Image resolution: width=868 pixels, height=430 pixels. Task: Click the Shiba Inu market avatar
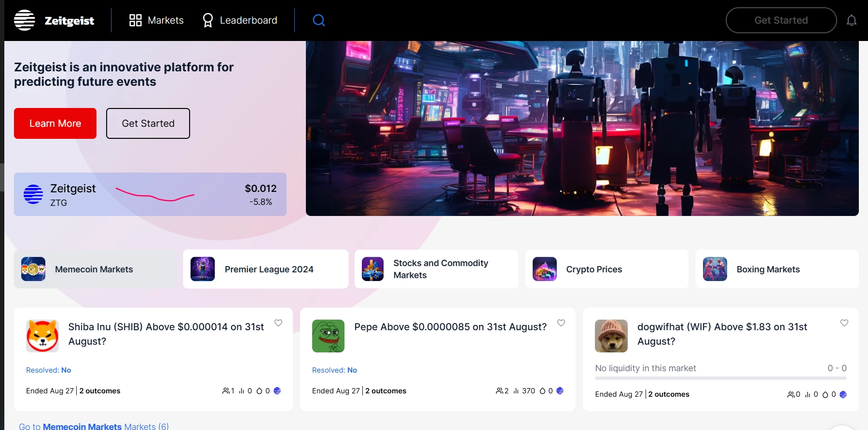(x=42, y=336)
